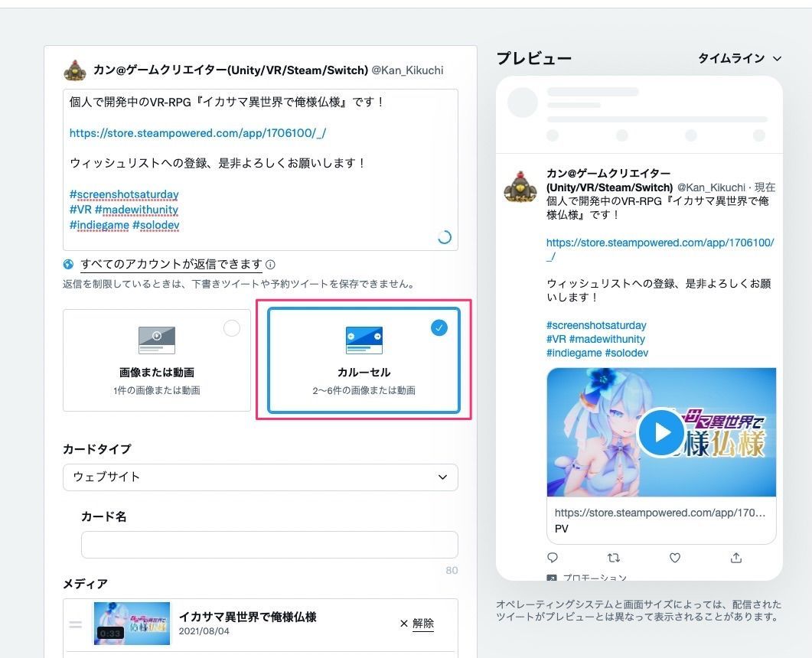The height and width of the screenshot is (658, 812).
Task: Click the drag handle beside イカサマ異世界で俺様仏様 media
Action: coord(76,625)
